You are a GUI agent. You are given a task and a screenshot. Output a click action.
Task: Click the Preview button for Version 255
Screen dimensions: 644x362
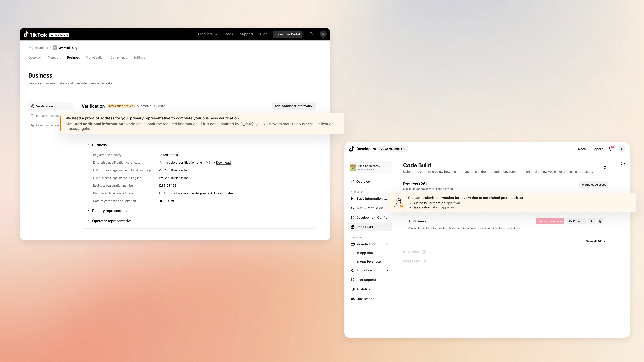point(576,221)
